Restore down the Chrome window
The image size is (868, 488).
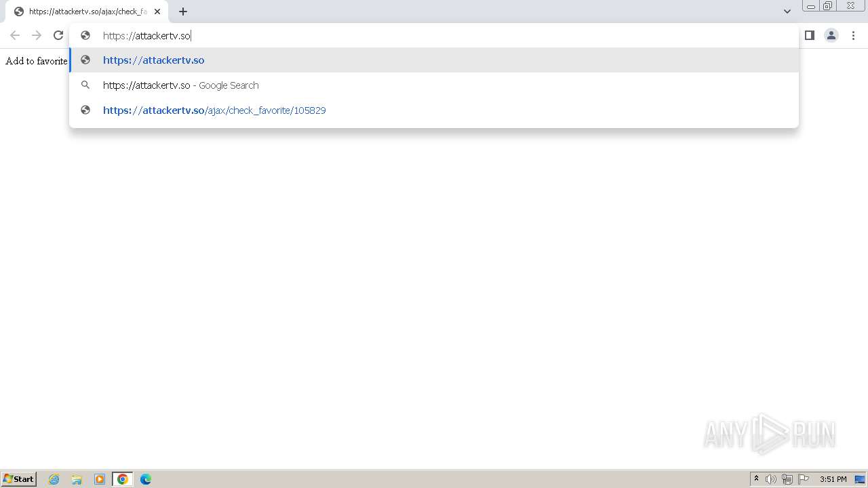828,6
